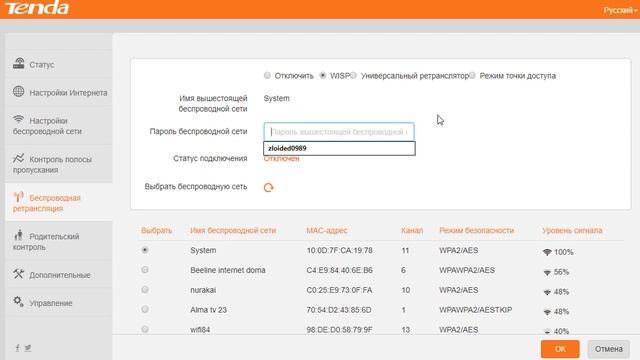This screenshot has height=360, width=640.
Task: Click signal icon for Alma tv 23
Action: coord(547,312)
